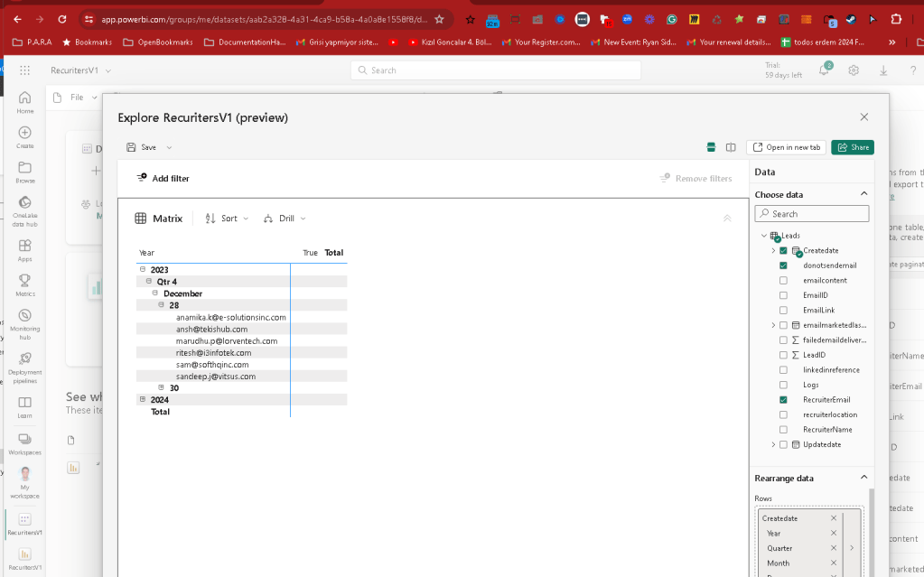Screen dimensions: 924x577
Task: Open My workspace
Action: click(24, 483)
